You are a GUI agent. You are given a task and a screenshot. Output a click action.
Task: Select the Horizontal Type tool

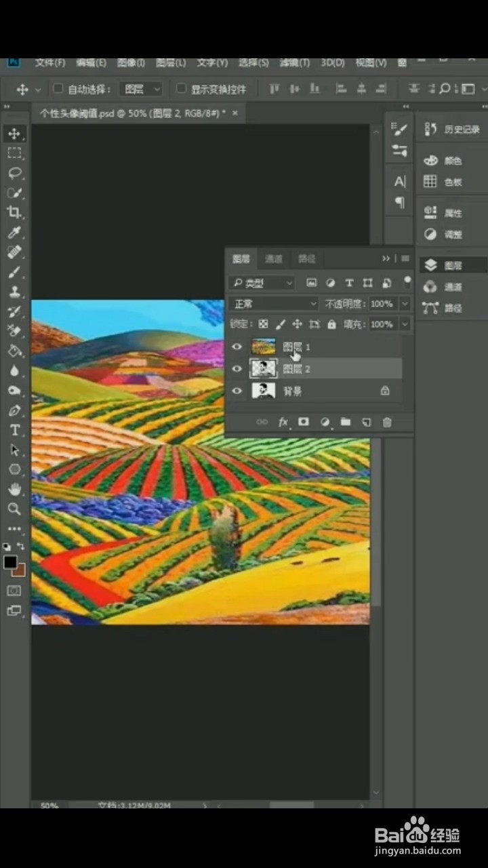pos(14,430)
